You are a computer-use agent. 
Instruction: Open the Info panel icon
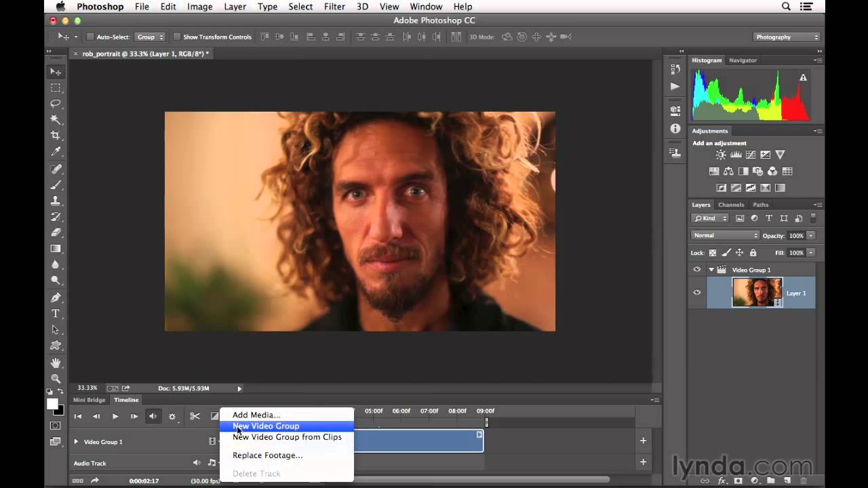point(675,129)
